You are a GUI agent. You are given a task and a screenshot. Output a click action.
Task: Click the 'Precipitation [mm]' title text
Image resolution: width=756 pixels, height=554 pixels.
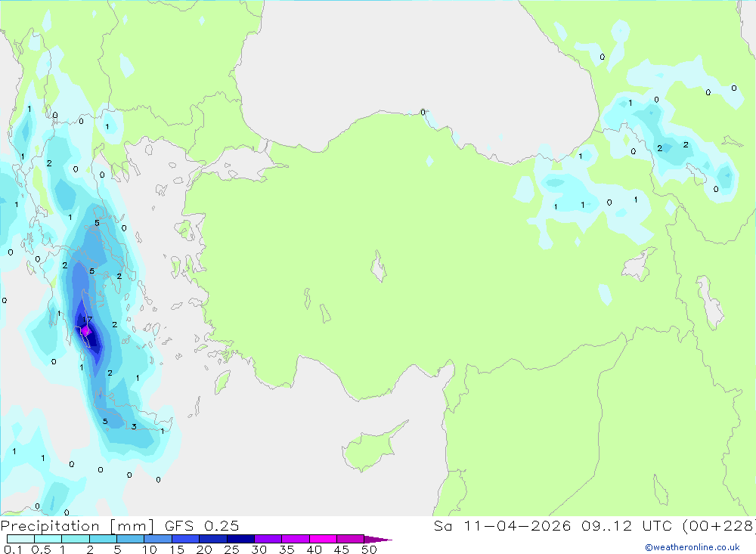(x=77, y=526)
